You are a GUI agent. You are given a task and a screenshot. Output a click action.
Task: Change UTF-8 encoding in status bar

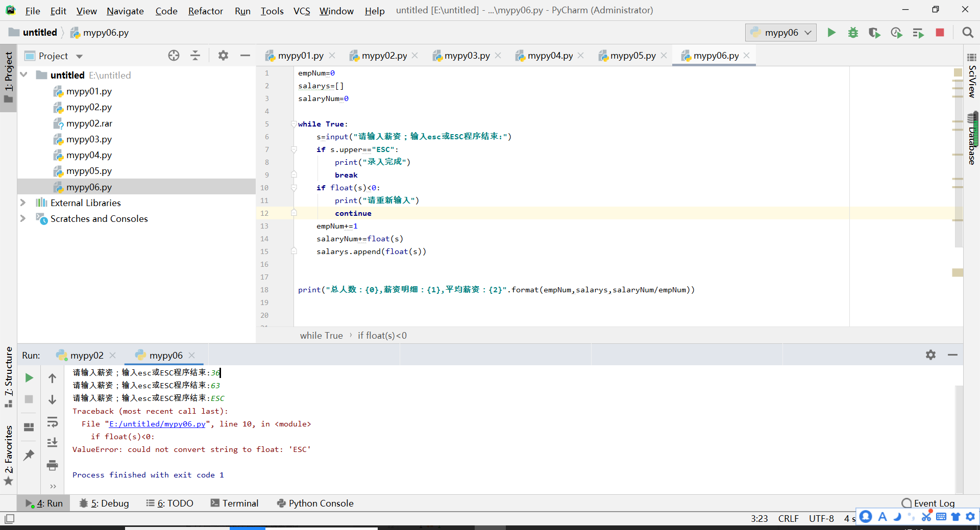pyautogui.click(x=821, y=519)
